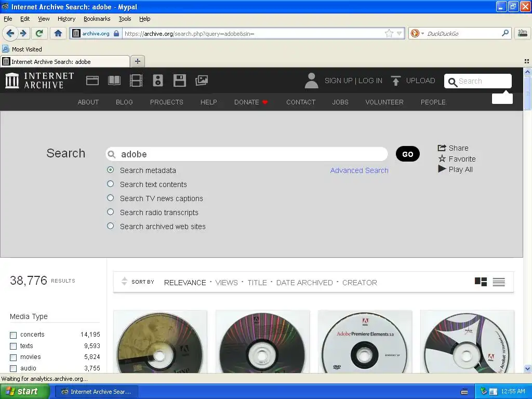
Task: Click the LOG IN link
Action: [x=370, y=81]
